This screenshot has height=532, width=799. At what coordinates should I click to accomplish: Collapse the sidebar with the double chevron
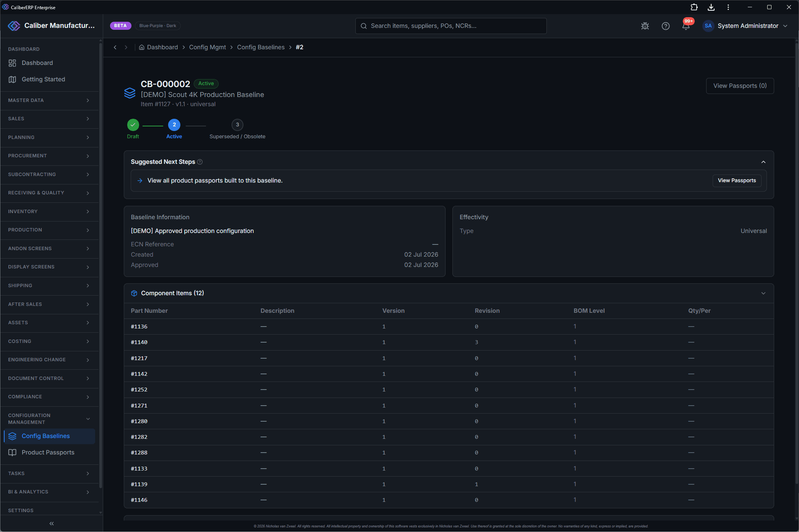click(x=52, y=524)
